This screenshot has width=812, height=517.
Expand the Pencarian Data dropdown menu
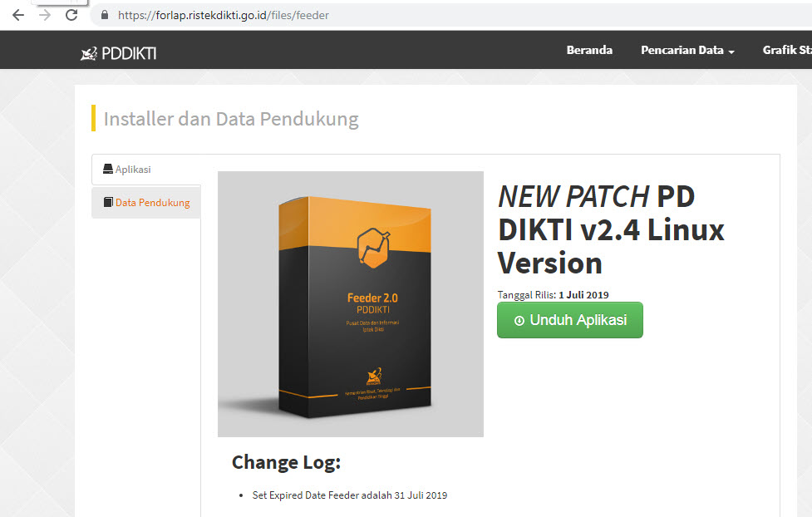coord(687,50)
